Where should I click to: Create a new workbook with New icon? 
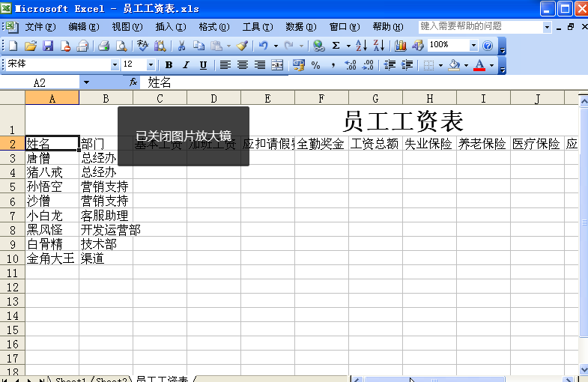point(13,46)
